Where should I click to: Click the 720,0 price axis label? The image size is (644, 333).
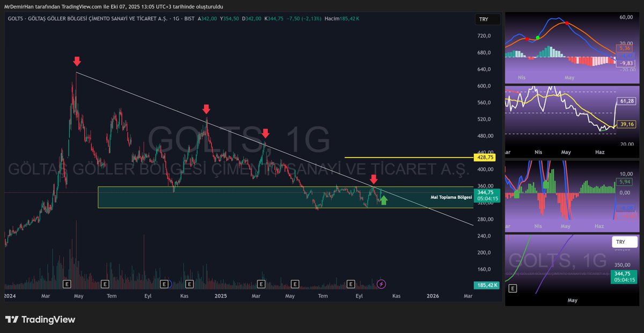coord(485,36)
